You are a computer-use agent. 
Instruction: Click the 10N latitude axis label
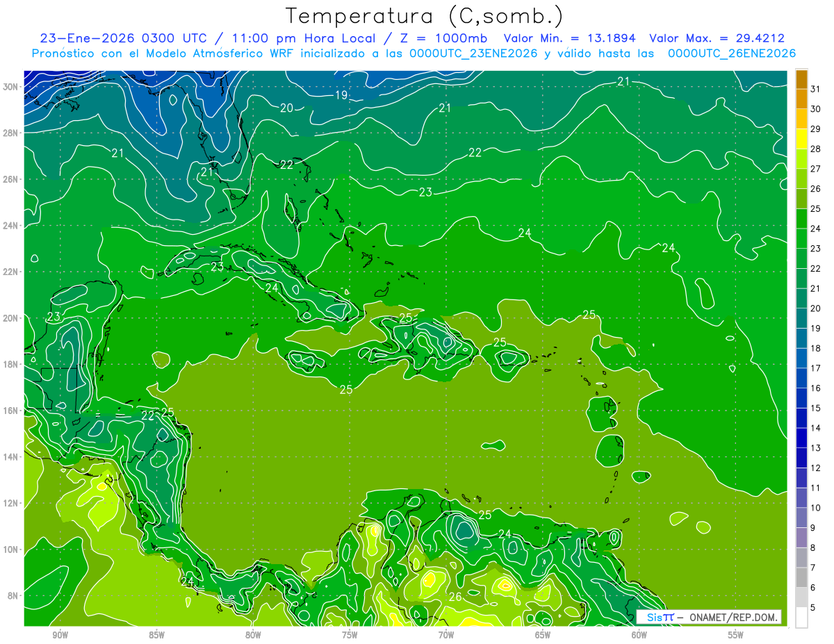(x=11, y=549)
